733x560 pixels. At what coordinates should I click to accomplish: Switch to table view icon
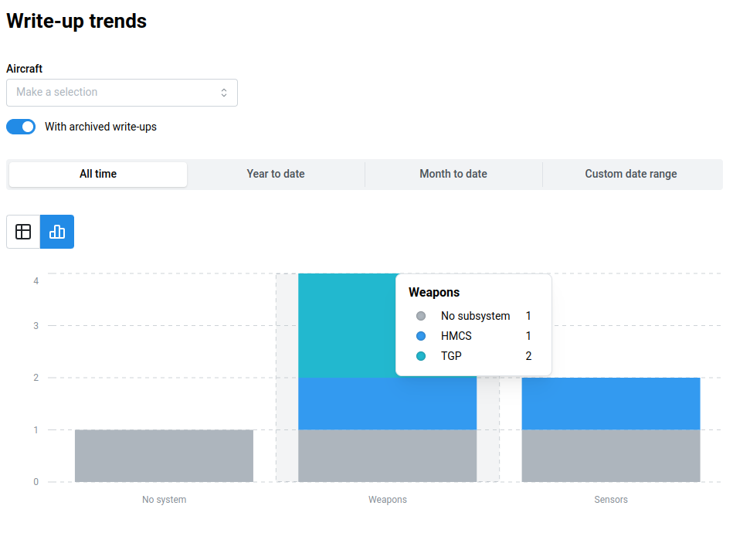[23, 232]
